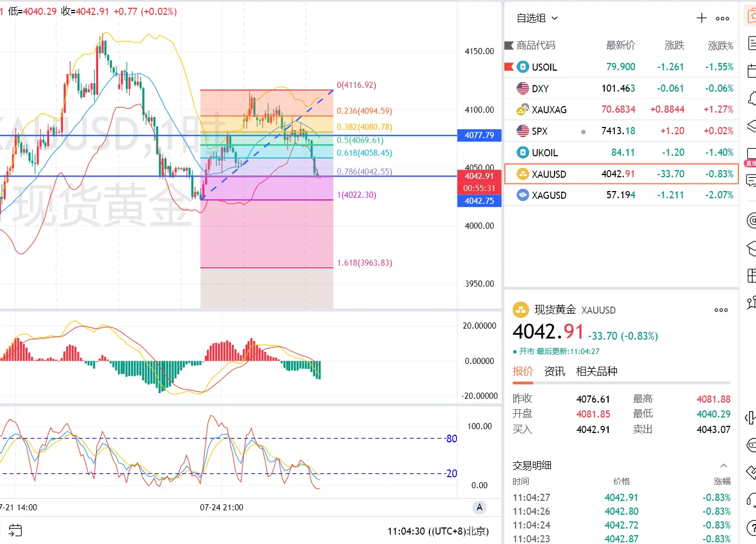Select Fibonacci level 0.236(4094.59) label

[365, 111]
